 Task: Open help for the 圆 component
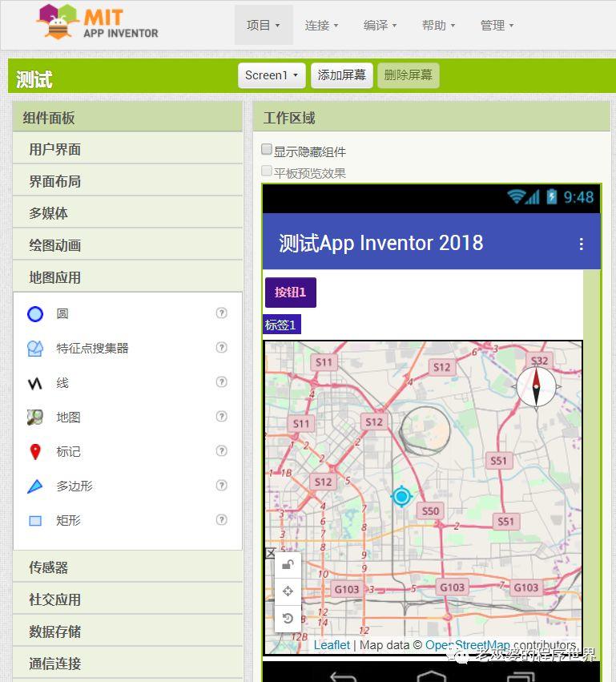[222, 313]
